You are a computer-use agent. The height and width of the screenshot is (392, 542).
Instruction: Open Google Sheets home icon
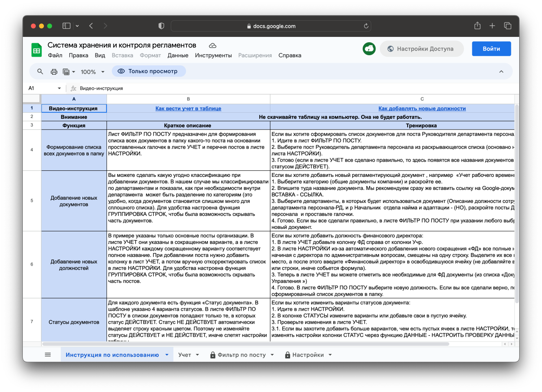[x=37, y=50]
